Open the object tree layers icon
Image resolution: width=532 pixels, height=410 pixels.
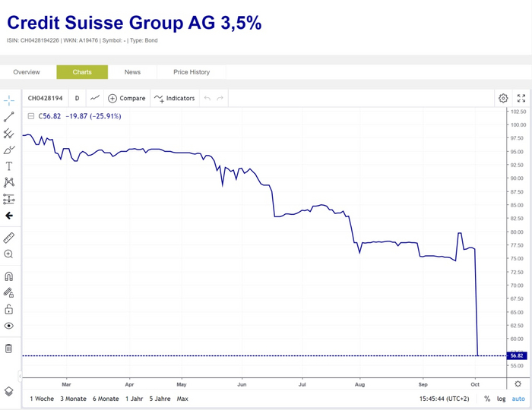pyautogui.click(x=9, y=392)
